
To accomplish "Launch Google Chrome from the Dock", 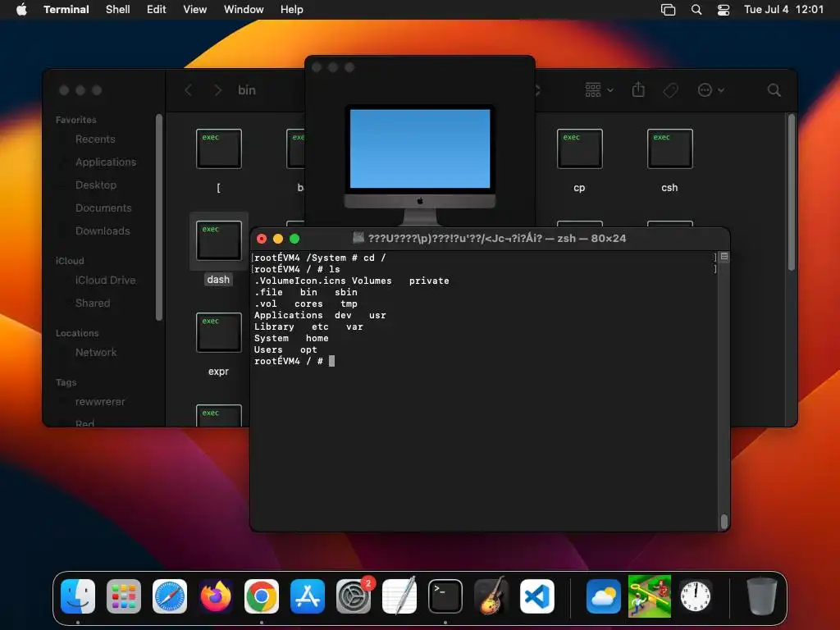I will (x=262, y=596).
